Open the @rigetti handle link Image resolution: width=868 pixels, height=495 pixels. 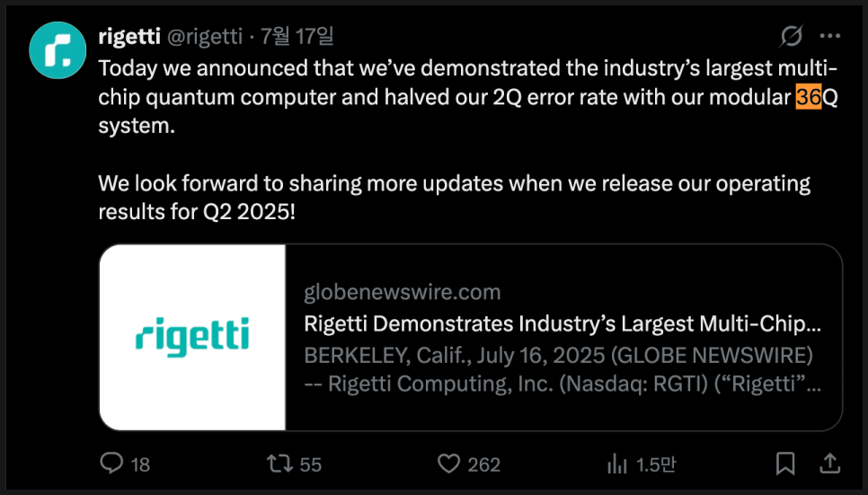coord(204,36)
